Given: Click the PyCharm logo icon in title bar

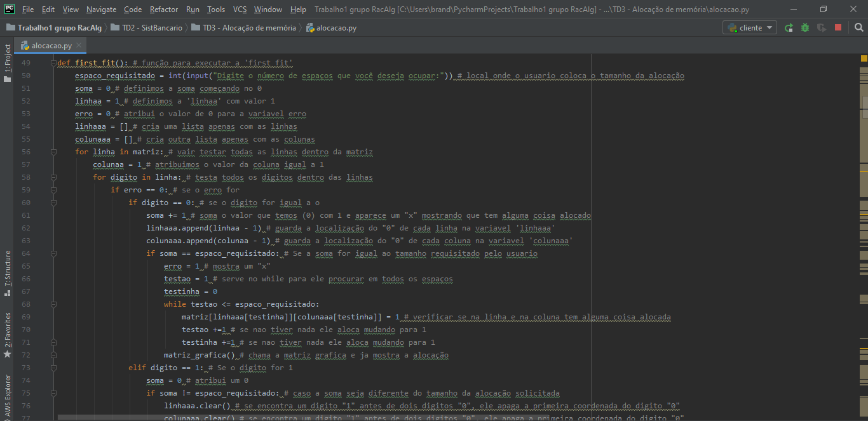Looking at the screenshot, I should [10, 9].
